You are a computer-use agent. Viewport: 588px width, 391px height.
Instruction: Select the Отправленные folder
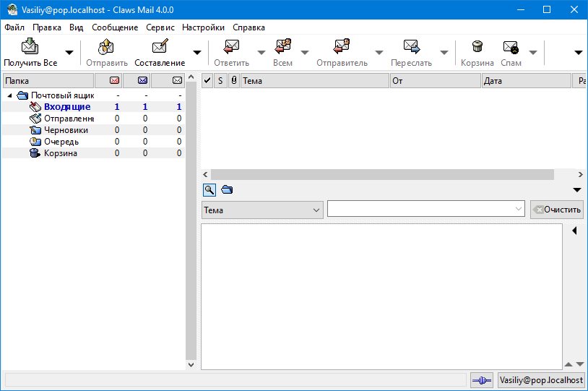point(69,119)
